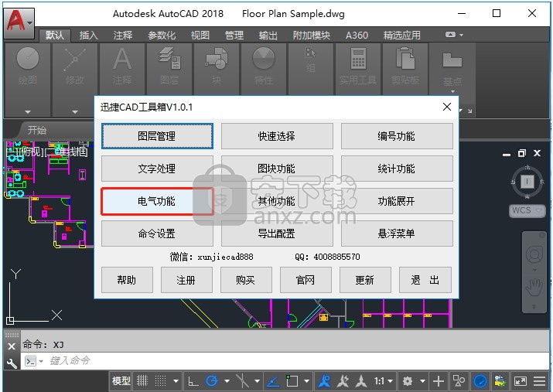Click 电气功能 button
553x392 pixels.
[157, 201]
